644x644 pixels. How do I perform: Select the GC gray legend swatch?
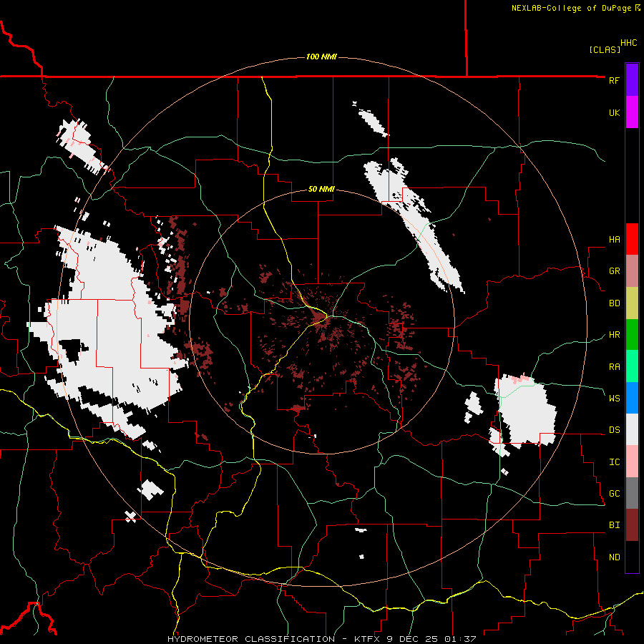click(632, 493)
